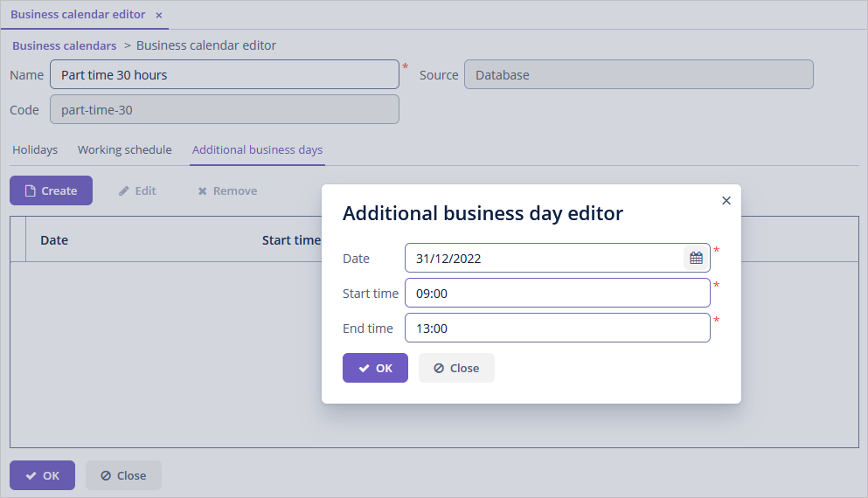Click OK in the business day dialog
Viewport: 868px width, 498px height.
(375, 368)
